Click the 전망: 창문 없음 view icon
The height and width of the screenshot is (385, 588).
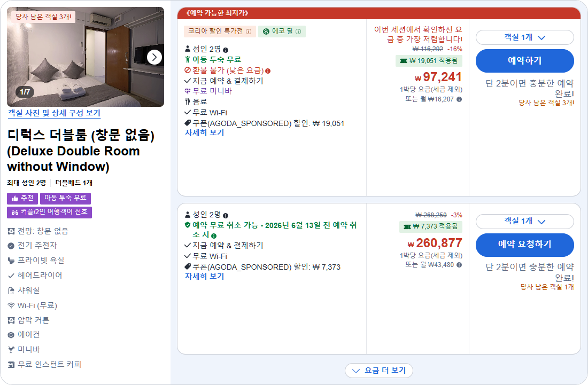11,231
